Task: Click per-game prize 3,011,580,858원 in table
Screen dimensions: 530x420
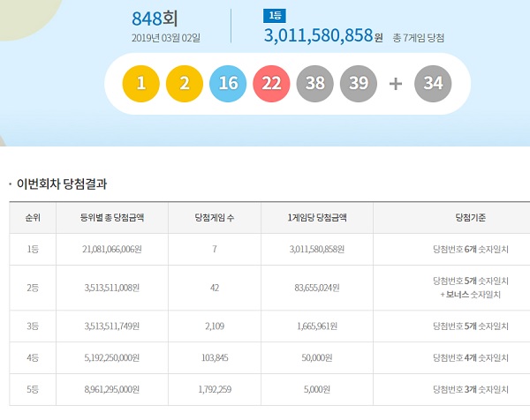Action: (317, 249)
